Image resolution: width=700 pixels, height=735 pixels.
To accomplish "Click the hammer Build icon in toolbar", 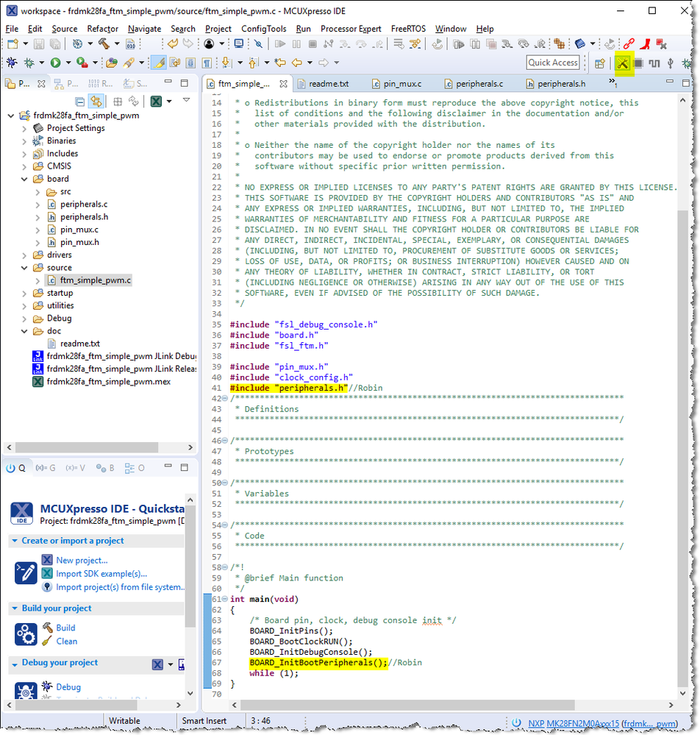I will pyautogui.click(x=104, y=44).
